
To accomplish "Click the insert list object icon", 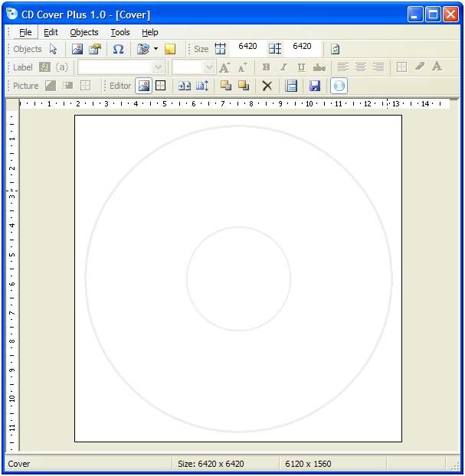I will [x=142, y=49].
